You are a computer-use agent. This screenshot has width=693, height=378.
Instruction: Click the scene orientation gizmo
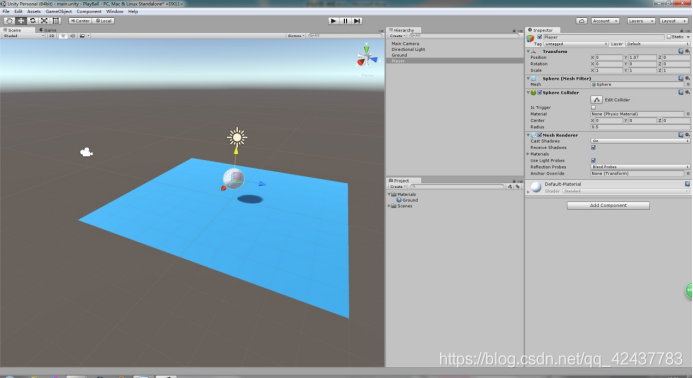click(x=366, y=57)
